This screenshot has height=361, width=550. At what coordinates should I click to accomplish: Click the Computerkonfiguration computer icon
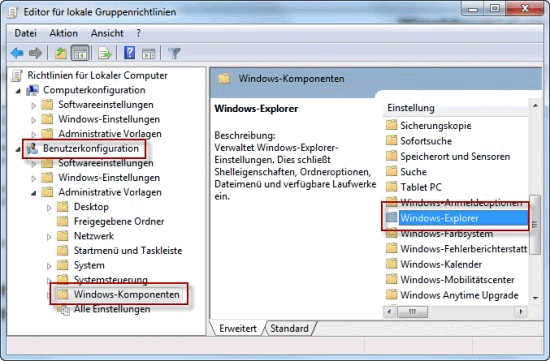[32, 90]
